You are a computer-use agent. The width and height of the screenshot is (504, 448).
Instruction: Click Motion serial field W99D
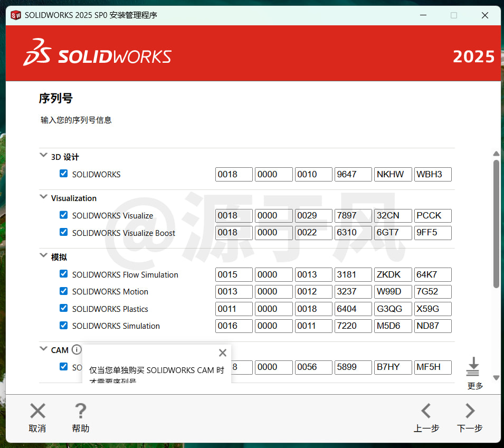pyautogui.click(x=393, y=291)
